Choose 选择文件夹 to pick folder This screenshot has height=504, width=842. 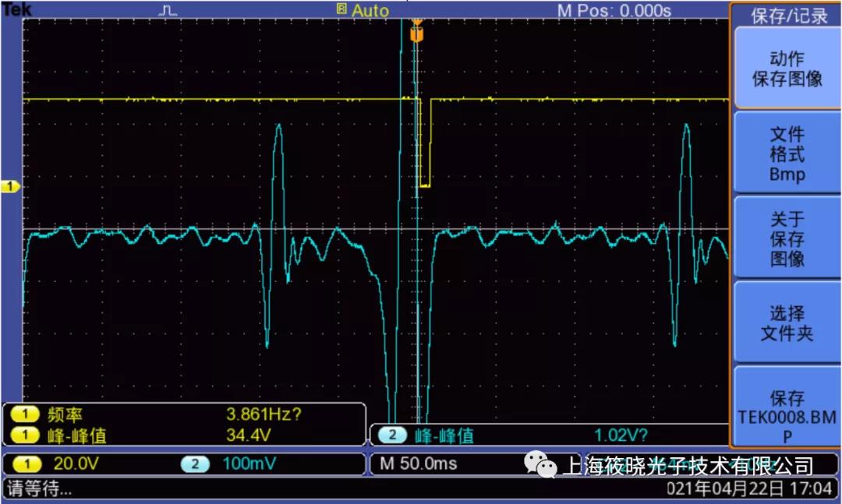point(786,323)
